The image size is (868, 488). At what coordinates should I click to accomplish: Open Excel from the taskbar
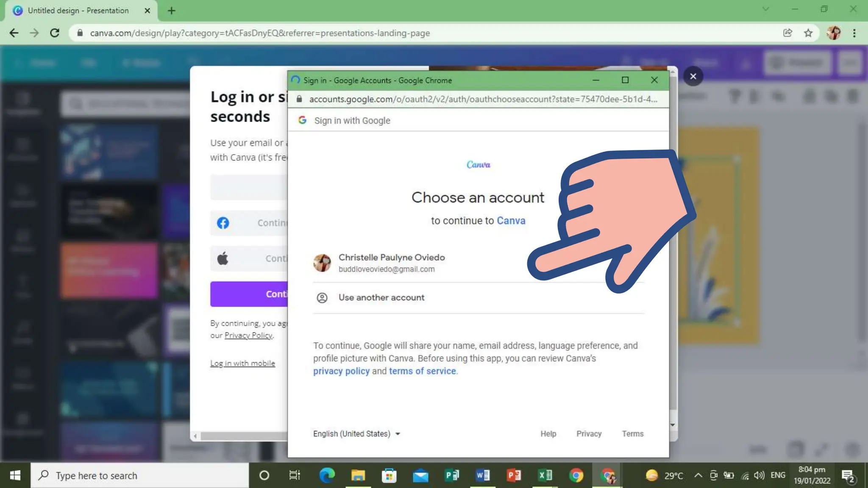545,475
